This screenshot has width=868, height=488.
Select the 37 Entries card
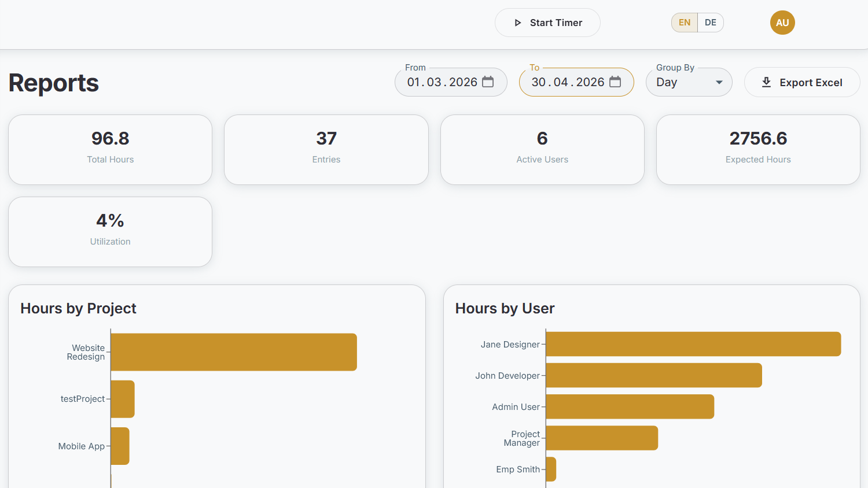pyautogui.click(x=326, y=150)
